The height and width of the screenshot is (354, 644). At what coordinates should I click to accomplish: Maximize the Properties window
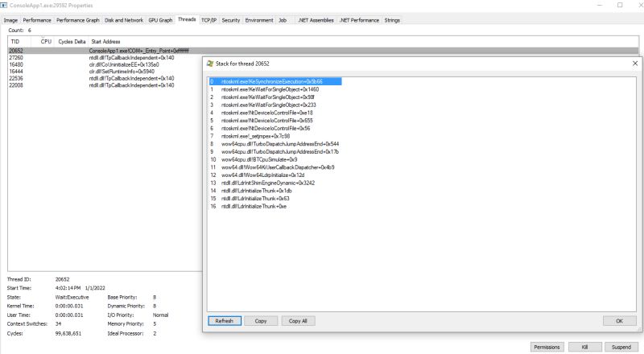coord(620,5)
